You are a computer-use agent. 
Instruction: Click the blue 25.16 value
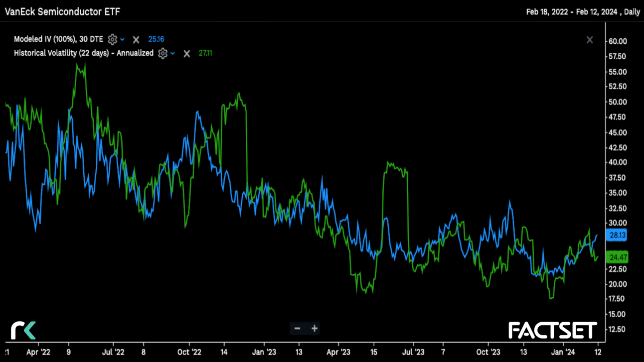156,39
